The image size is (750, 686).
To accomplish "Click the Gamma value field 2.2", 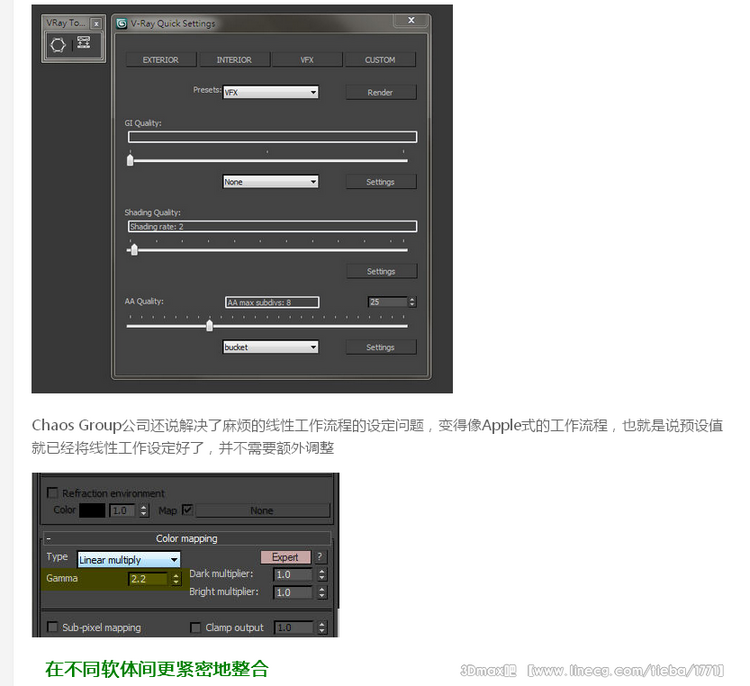I will [148, 579].
